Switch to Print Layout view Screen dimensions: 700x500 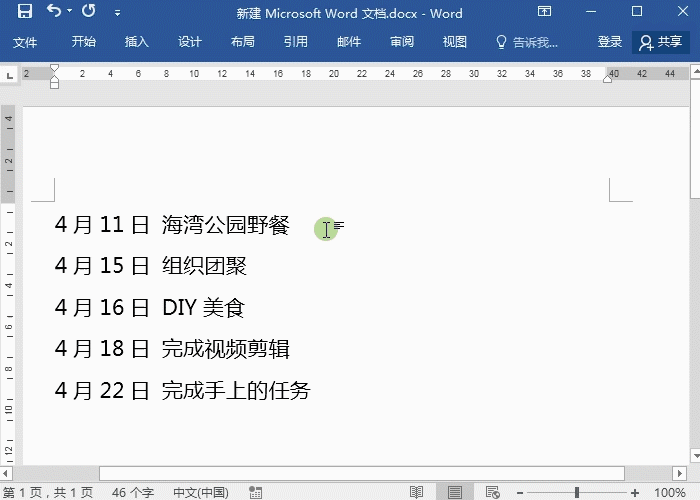tap(455, 492)
